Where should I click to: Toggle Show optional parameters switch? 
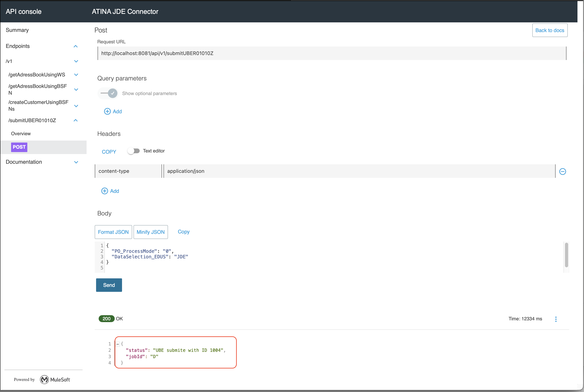[109, 93]
